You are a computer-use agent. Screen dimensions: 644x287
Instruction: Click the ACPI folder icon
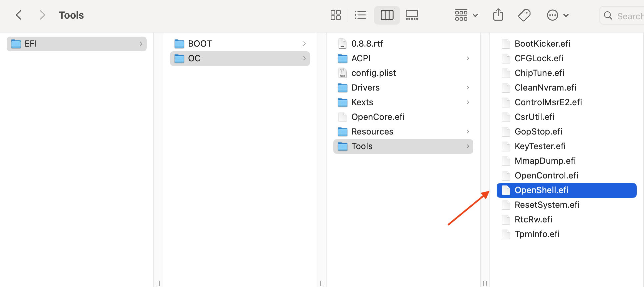pos(343,58)
